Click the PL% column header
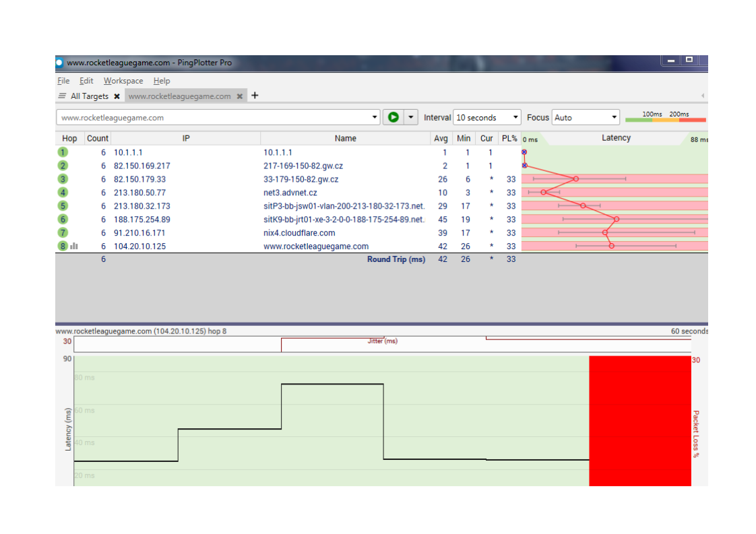Viewport: 756px width, 534px height. tap(509, 138)
